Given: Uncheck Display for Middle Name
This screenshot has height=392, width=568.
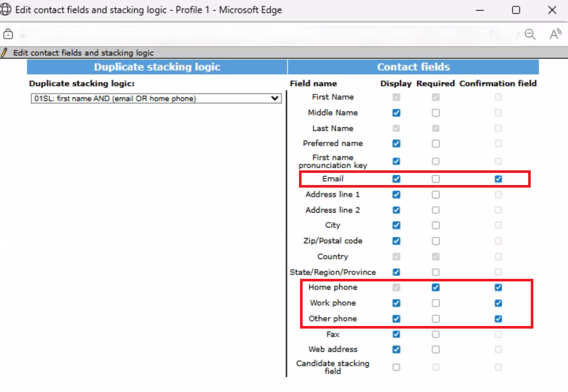Looking at the screenshot, I should (x=396, y=113).
